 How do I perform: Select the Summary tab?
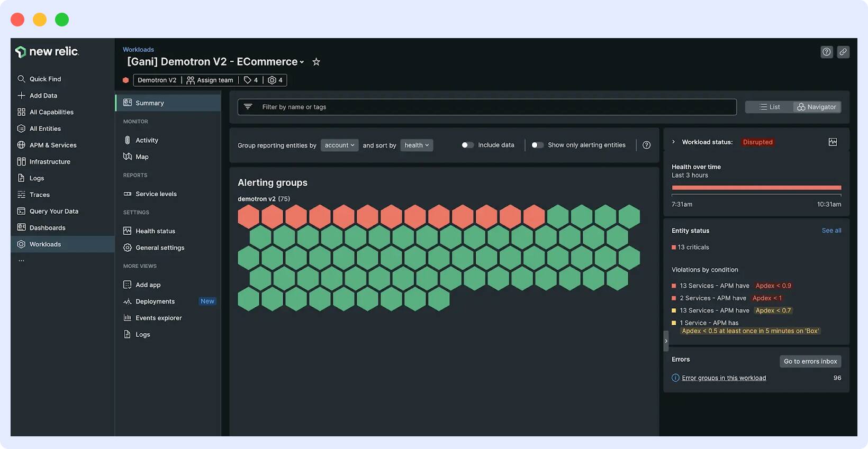[168, 103]
